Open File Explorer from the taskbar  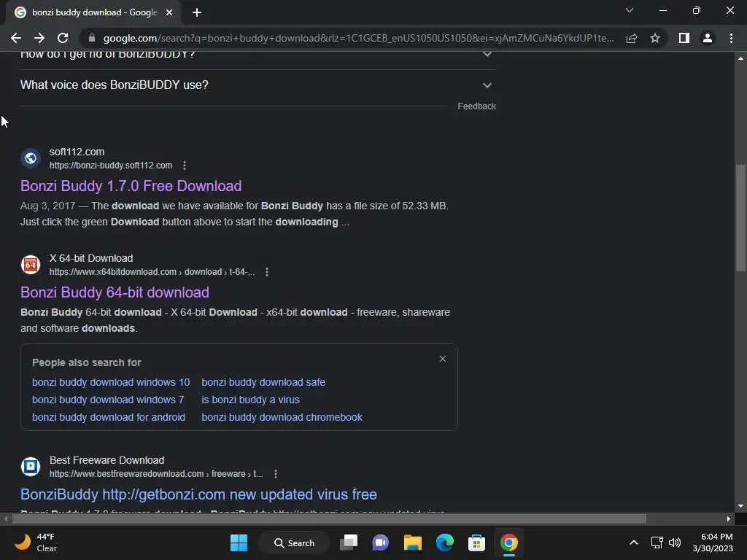413,542
